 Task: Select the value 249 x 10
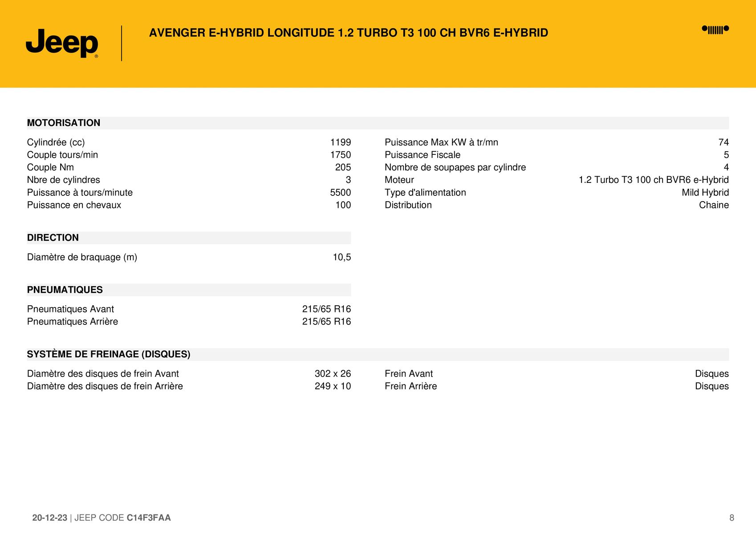pos(333,386)
